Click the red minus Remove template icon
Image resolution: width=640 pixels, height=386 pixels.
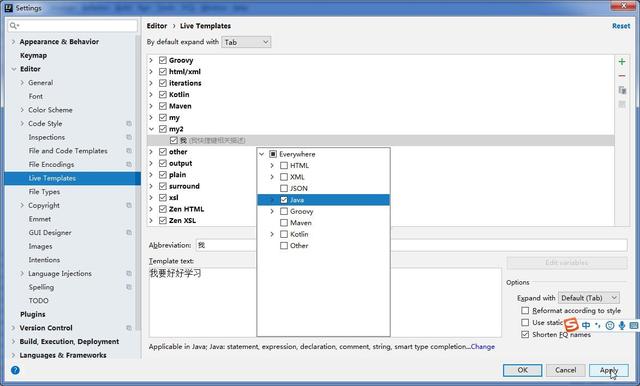[x=622, y=76]
